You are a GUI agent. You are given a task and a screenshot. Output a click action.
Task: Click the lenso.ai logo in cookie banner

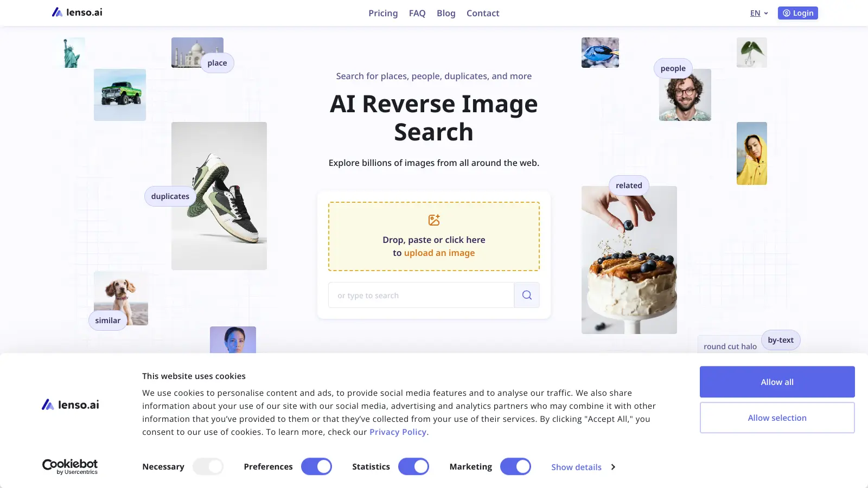pyautogui.click(x=69, y=404)
